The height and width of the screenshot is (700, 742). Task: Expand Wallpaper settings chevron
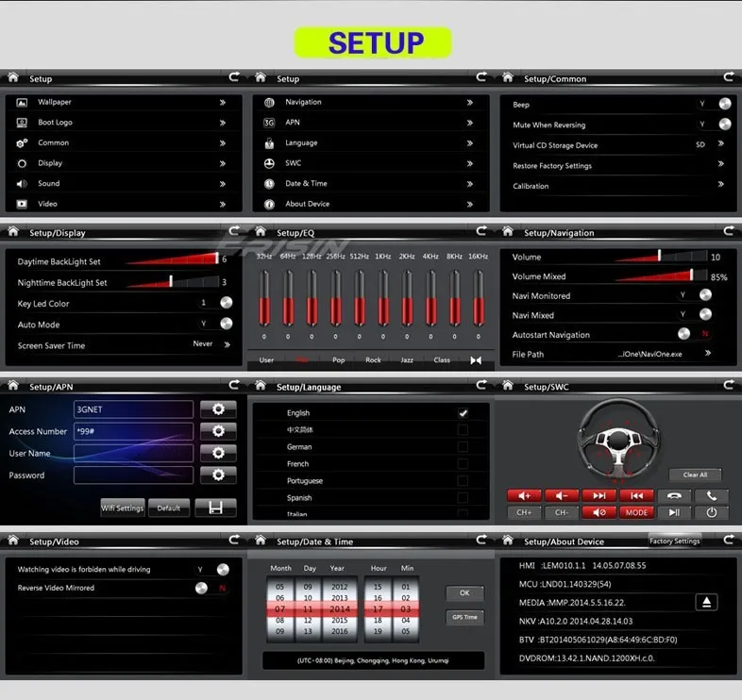223,102
